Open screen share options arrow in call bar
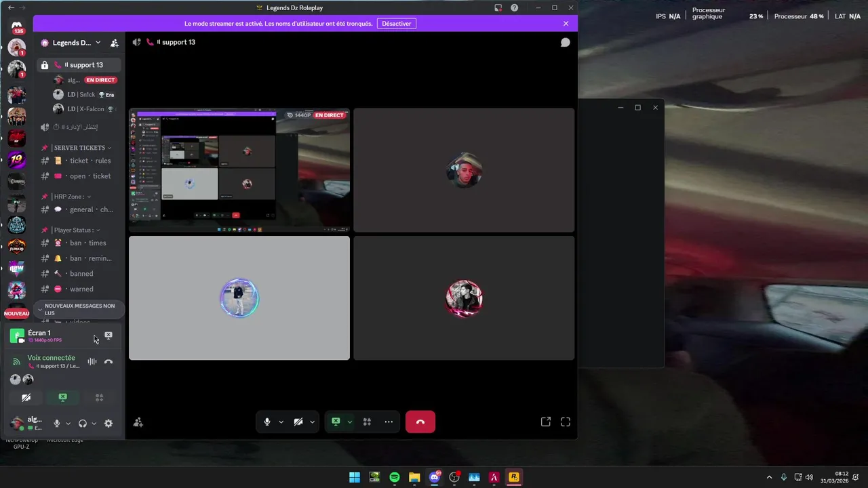Viewport: 868px width, 488px height. [349, 422]
